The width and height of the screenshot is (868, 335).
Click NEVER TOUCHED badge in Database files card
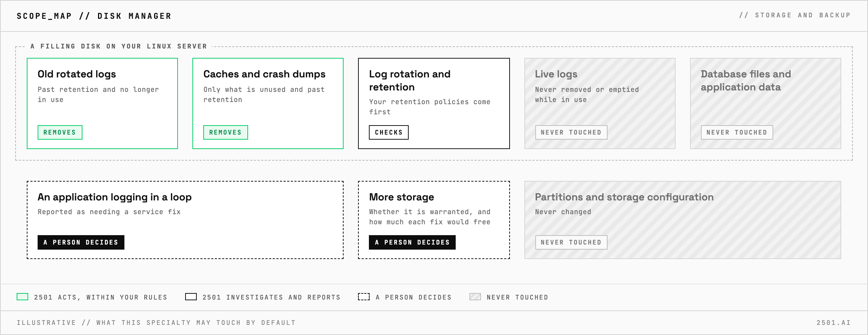(737, 132)
